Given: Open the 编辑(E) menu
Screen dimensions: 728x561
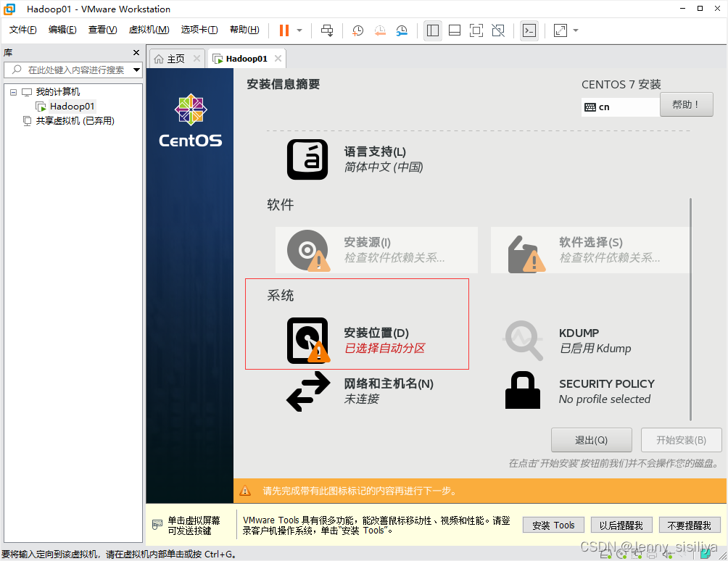Looking at the screenshot, I should 62,30.
